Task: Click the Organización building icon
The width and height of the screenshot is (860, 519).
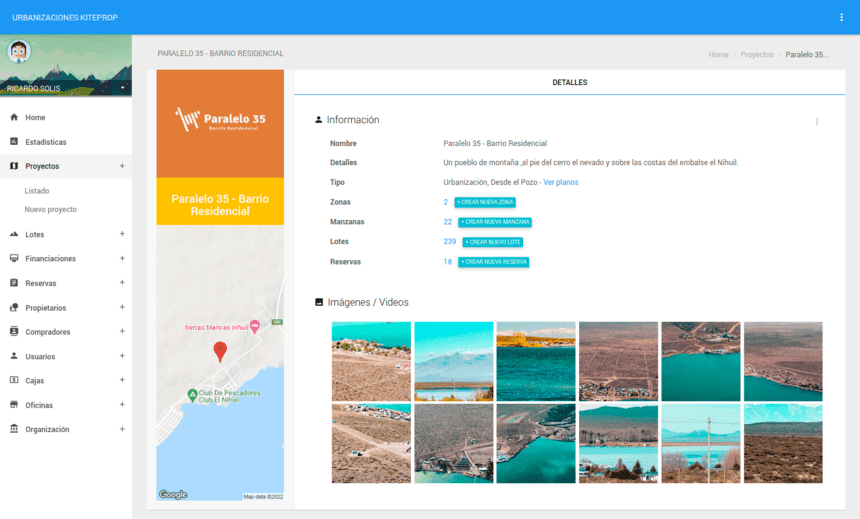Action: (x=14, y=429)
